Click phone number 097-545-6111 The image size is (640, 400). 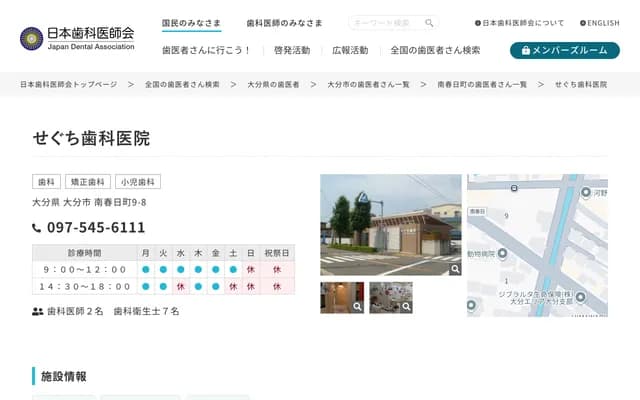[96, 228]
